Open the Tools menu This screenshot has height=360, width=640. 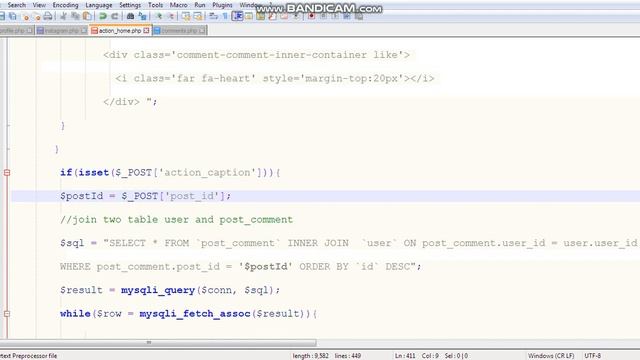155,5
